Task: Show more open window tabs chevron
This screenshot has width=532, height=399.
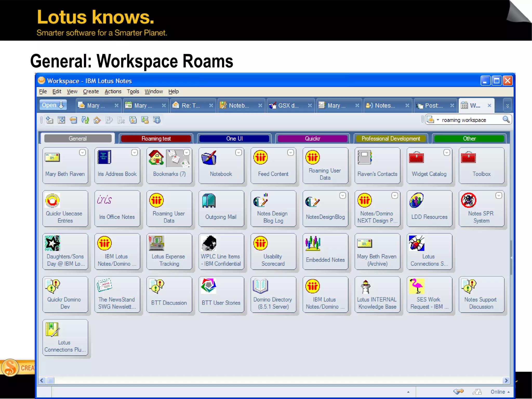Action: click(507, 106)
